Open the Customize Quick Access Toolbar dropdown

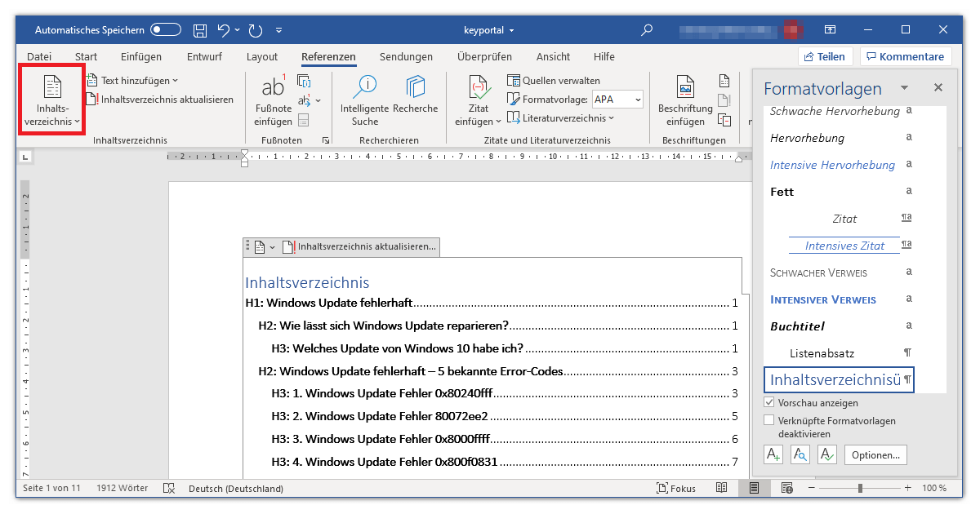[278, 30]
